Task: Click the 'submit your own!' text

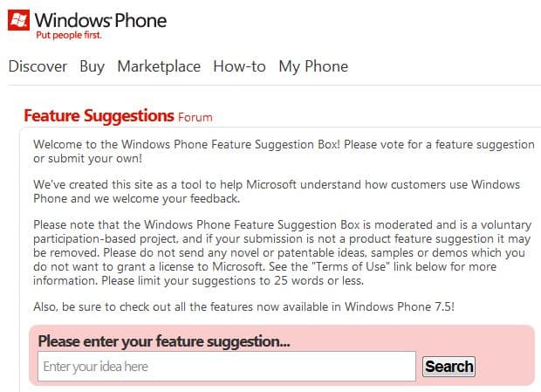Action: point(95,159)
